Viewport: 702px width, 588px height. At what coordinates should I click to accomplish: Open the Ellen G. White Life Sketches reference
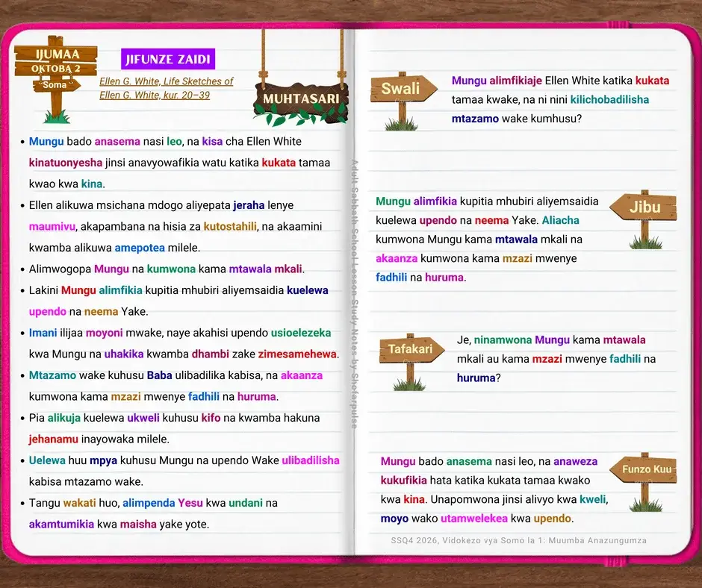pyautogui.click(x=166, y=88)
